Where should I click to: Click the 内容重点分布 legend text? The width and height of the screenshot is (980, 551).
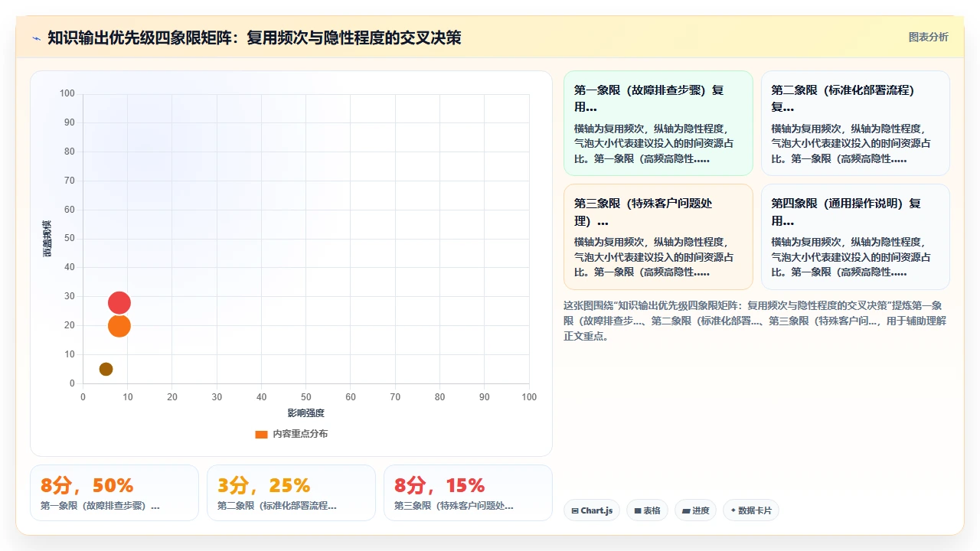(x=300, y=434)
